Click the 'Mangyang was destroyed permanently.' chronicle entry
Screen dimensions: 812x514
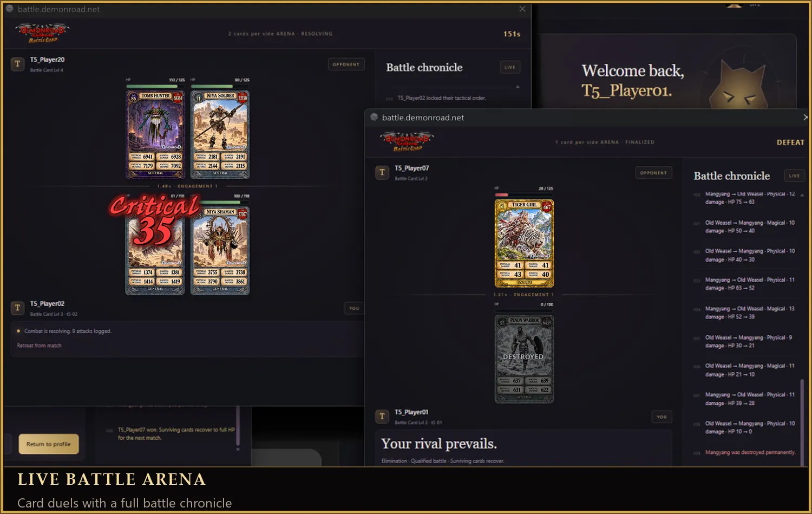click(x=750, y=452)
